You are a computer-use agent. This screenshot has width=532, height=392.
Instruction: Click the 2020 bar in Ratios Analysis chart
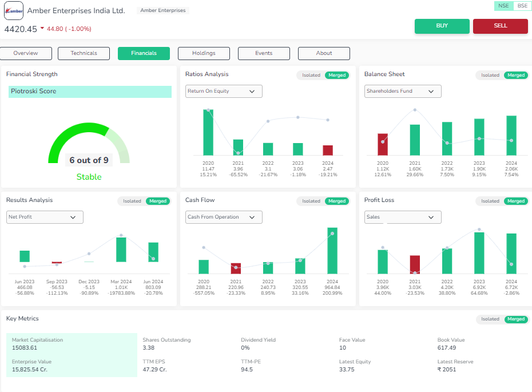pyautogui.click(x=208, y=132)
